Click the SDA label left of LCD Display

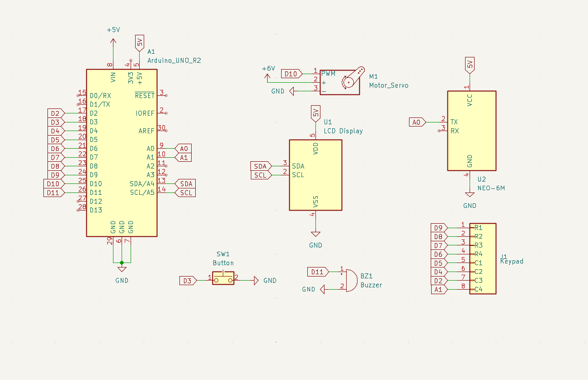click(260, 166)
